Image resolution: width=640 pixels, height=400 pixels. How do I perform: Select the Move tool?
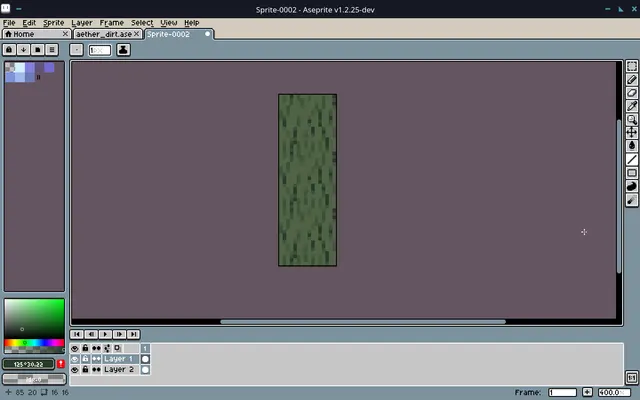(632, 133)
